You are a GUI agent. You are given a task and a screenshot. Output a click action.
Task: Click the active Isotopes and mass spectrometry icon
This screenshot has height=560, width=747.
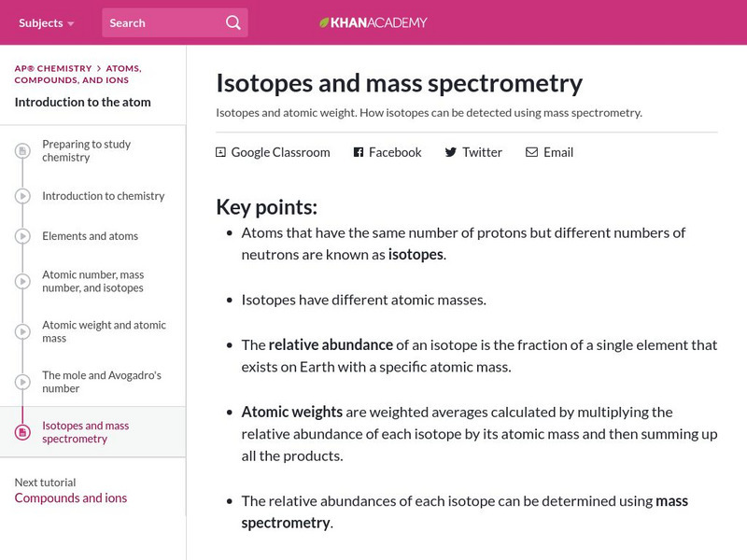(22, 432)
